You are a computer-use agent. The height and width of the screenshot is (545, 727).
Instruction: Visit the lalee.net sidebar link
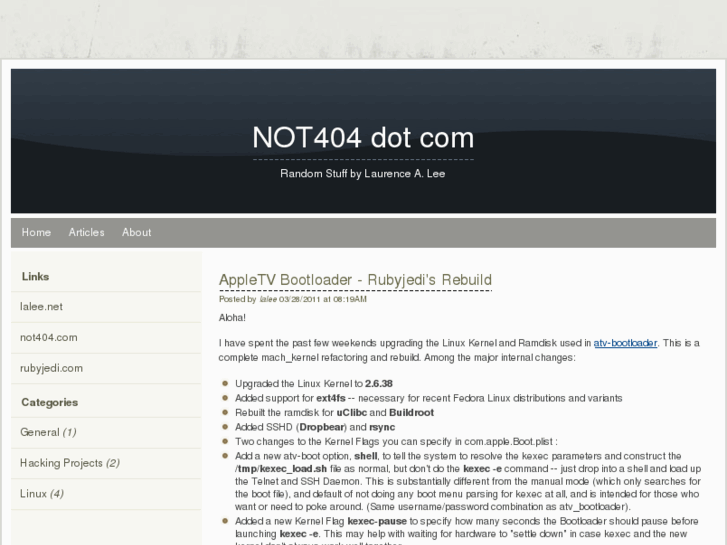point(41,307)
